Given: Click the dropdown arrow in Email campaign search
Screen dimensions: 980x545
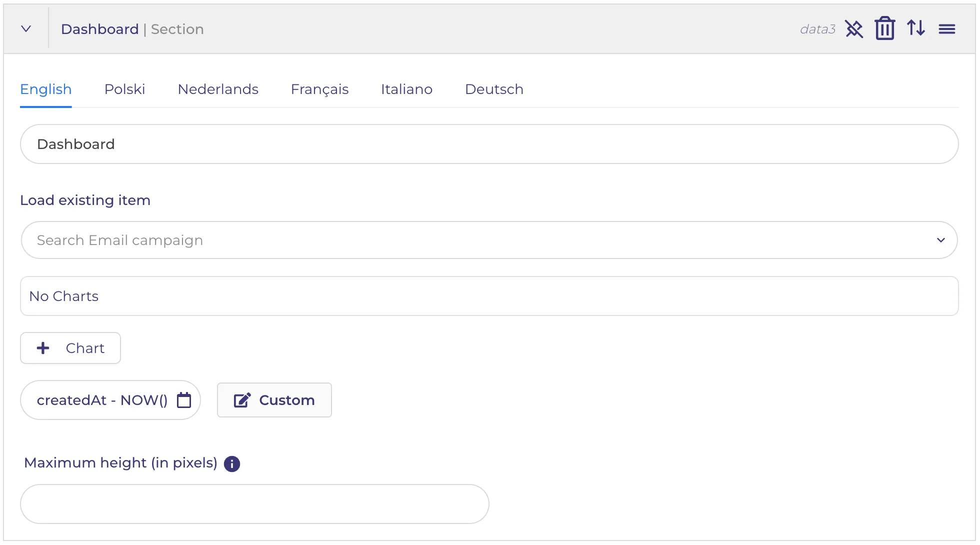Looking at the screenshot, I should [940, 240].
